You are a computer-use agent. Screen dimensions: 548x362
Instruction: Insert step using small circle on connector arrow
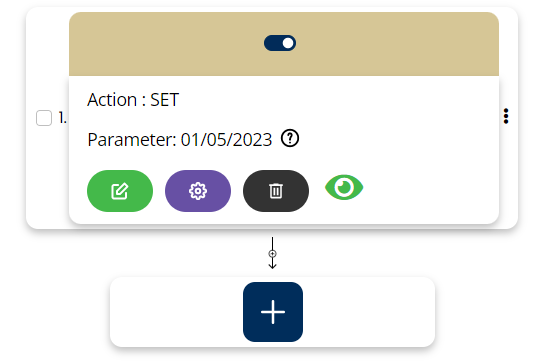(273, 254)
